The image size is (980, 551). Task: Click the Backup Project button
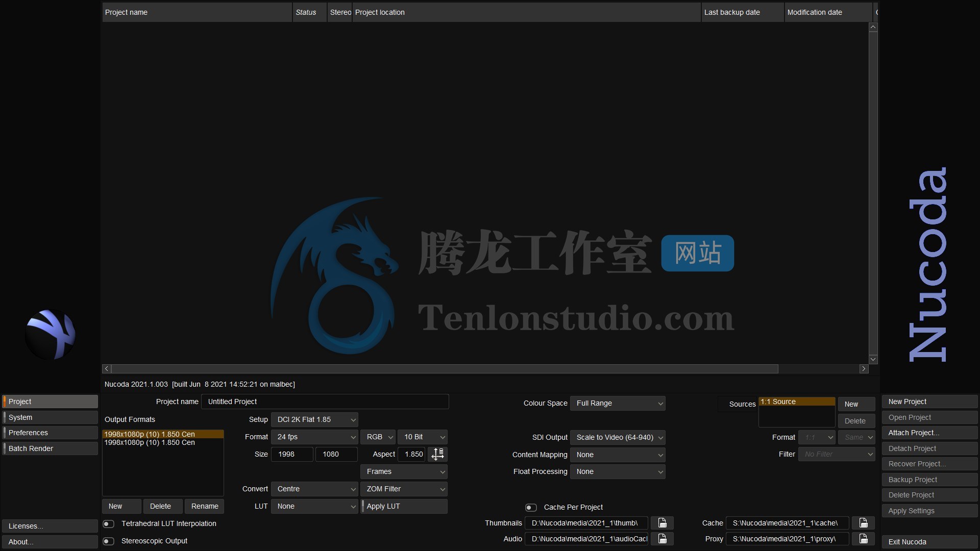click(930, 480)
